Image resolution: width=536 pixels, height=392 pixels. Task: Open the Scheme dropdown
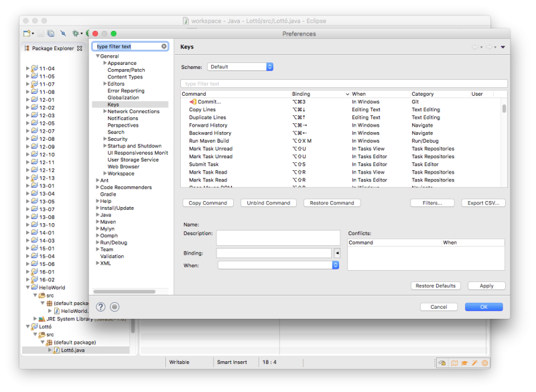240,67
